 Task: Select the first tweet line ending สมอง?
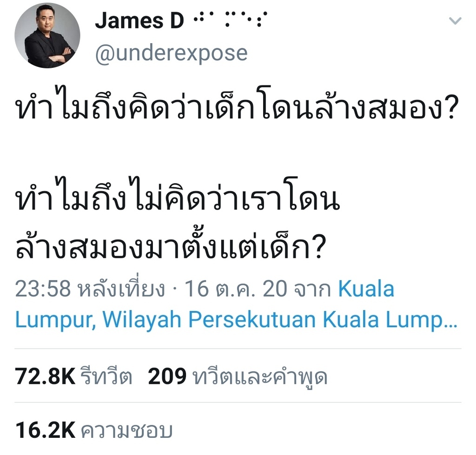point(237,104)
